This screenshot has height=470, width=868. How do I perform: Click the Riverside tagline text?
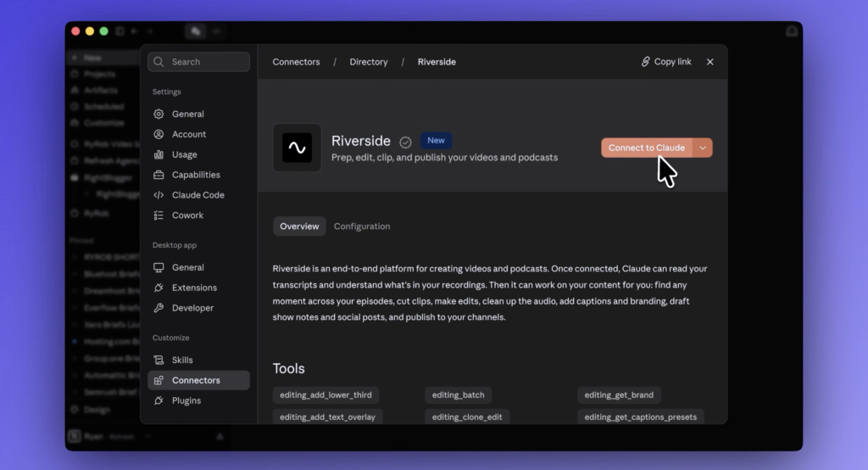click(x=444, y=158)
